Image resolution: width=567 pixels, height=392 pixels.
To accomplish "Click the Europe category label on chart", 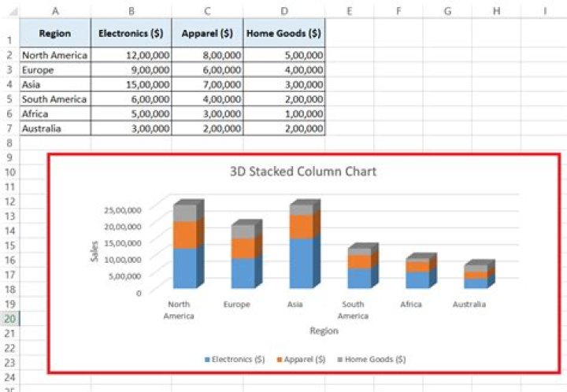I will click(x=237, y=305).
